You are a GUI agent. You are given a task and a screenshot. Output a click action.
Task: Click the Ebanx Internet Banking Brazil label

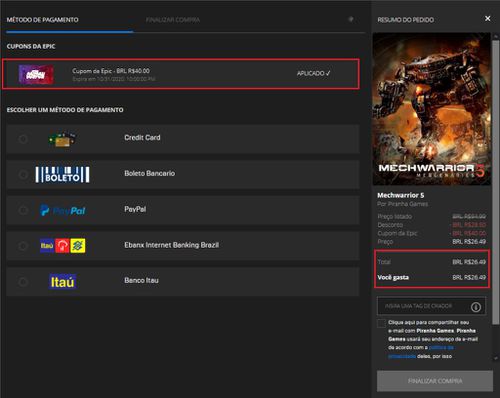tap(172, 245)
